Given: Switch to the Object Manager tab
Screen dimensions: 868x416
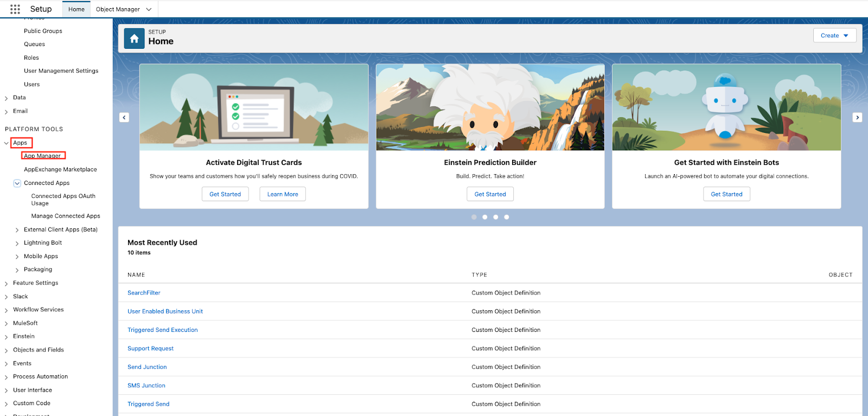Looking at the screenshot, I should point(118,9).
